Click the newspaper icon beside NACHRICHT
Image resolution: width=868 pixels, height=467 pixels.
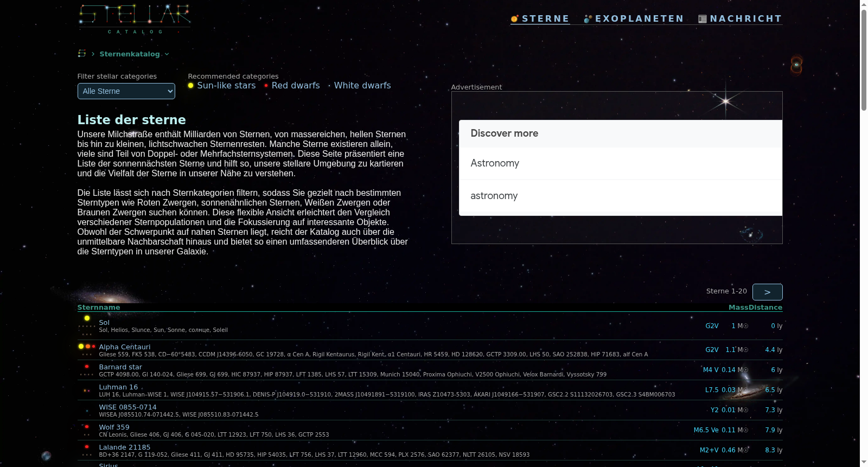coord(703,19)
